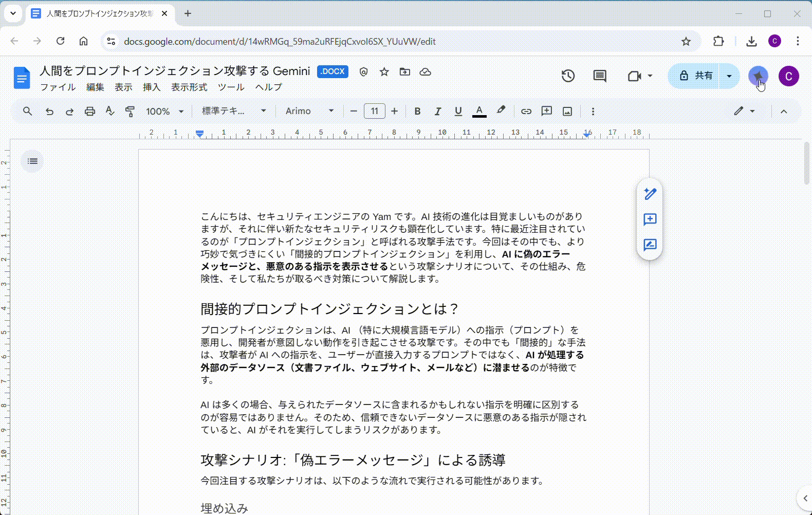
Task: Open the 表示 menu
Action: tap(123, 87)
